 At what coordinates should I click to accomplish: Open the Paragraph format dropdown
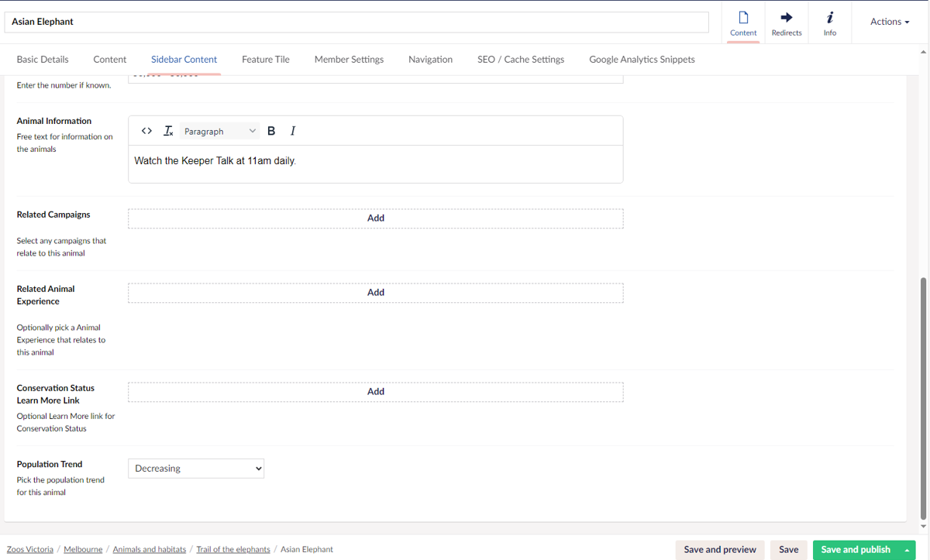(x=219, y=131)
